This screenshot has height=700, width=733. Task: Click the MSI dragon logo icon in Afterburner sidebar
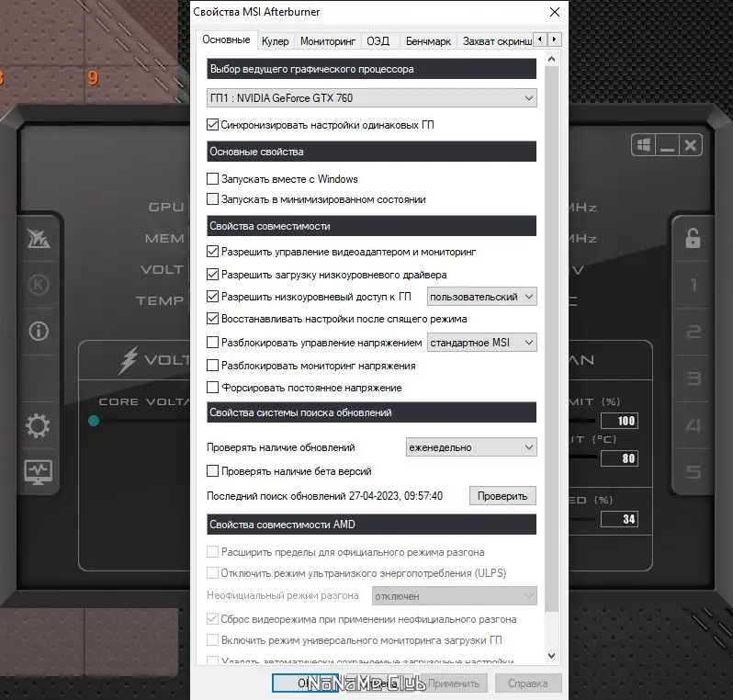(39, 239)
